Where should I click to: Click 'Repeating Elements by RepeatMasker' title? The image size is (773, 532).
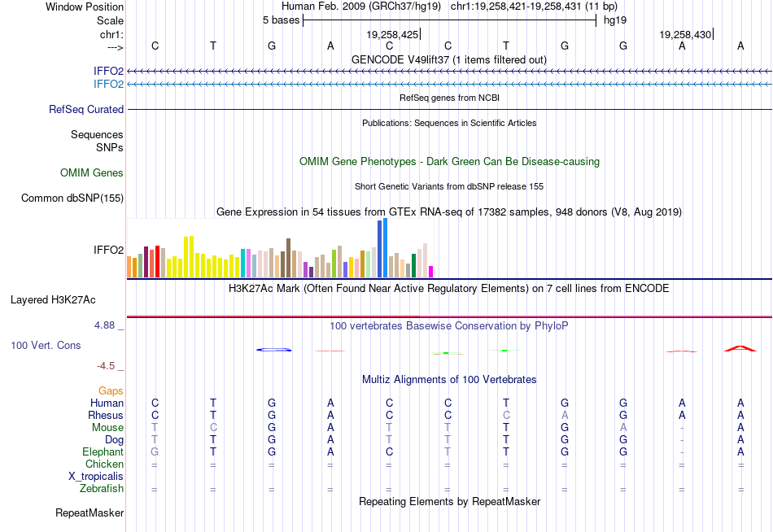(450, 501)
